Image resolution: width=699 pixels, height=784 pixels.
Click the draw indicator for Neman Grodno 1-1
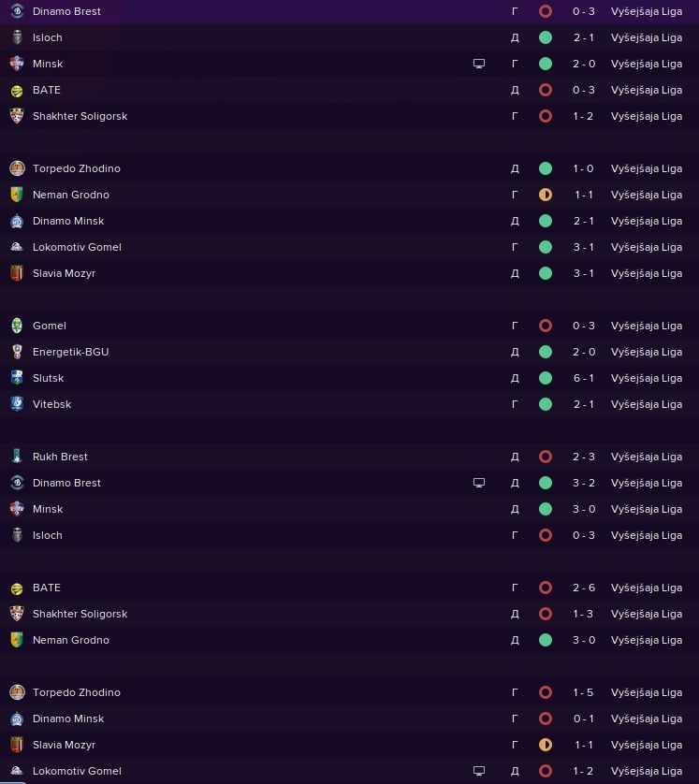coord(546,195)
